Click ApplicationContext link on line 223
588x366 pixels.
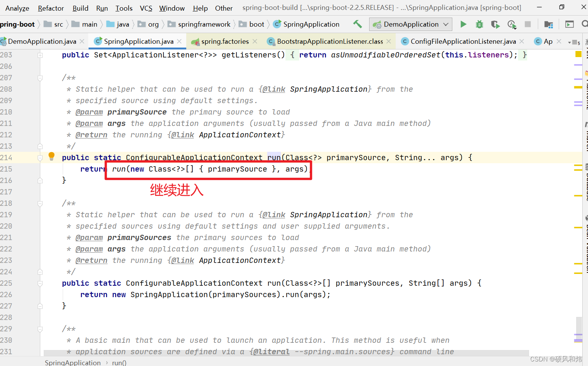pyautogui.click(x=240, y=260)
